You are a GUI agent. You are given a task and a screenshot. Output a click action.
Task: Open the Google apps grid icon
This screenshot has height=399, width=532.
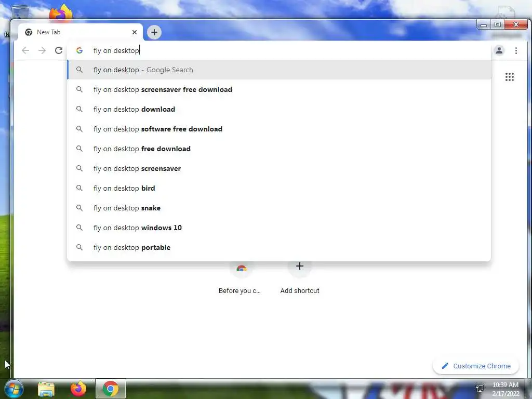(x=509, y=77)
